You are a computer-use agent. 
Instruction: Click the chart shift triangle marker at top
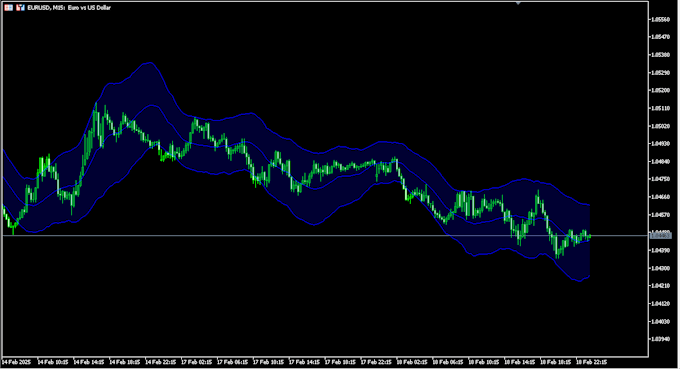pyautogui.click(x=518, y=3)
